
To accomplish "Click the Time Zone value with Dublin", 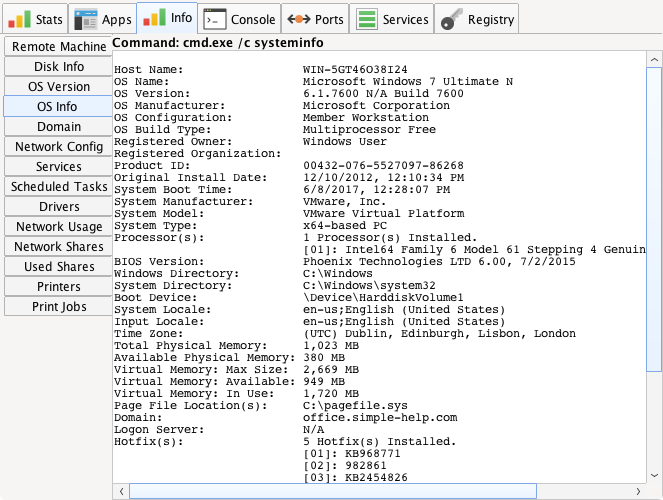I will pyautogui.click(x=439, y=333).
